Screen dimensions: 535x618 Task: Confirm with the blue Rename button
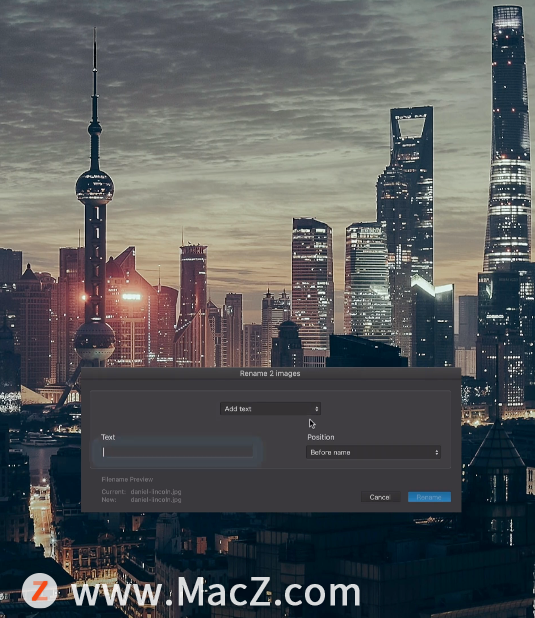pos(429,497)
